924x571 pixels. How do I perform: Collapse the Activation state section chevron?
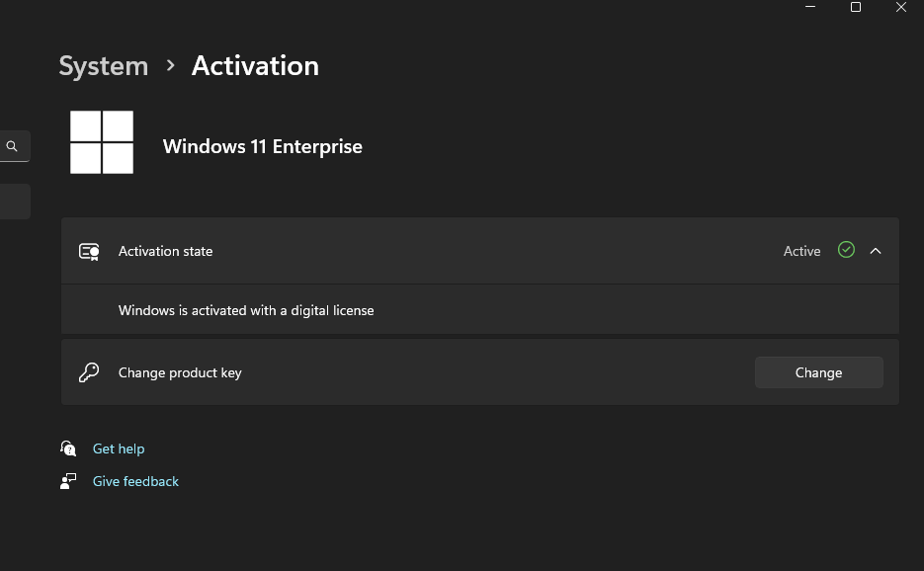click(x=876, y=251)
